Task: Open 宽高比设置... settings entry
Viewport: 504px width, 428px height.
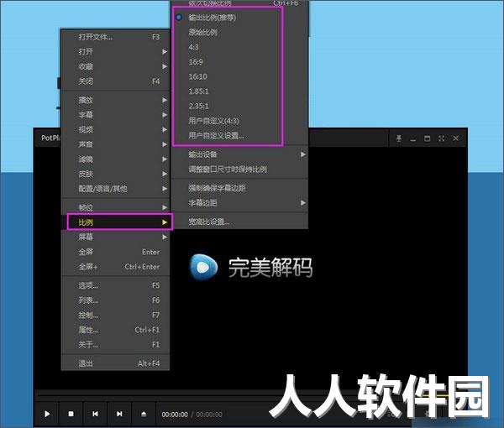Action: click(x=239, y=222)
